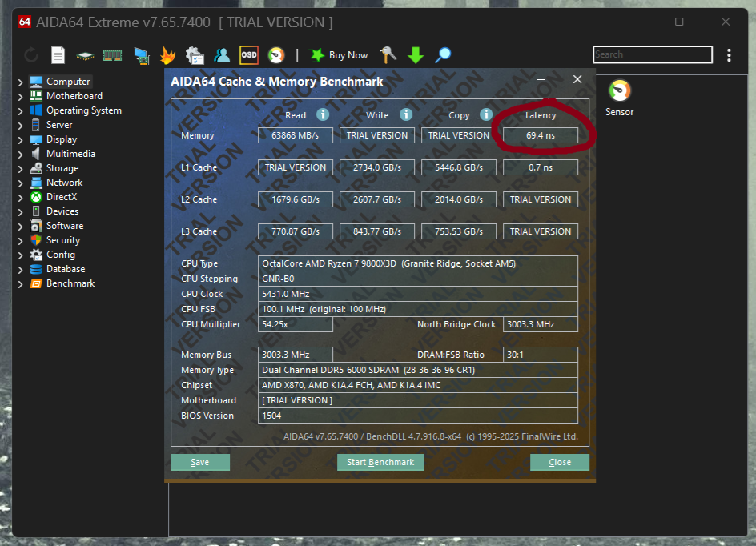Expand the Motherboard tree node

click(20, 96)
